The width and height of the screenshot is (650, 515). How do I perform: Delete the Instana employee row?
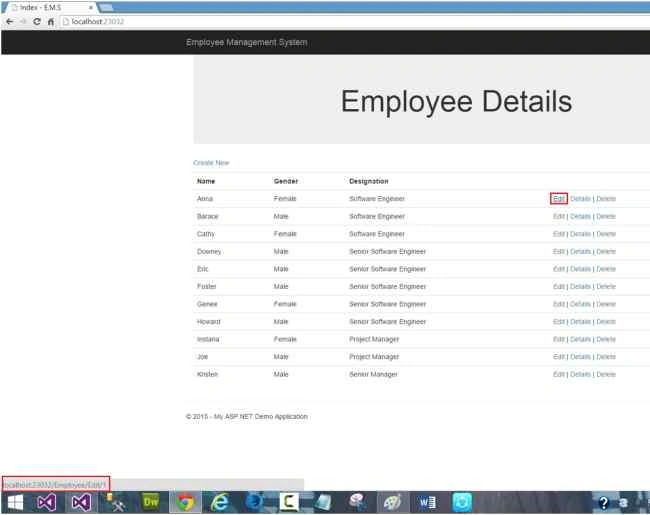(x=606, y=339)
